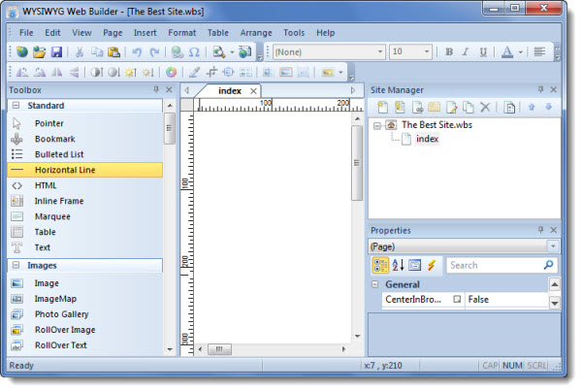Click the font color A button
Screen dimensions: 582x392
tap(507, 52)
